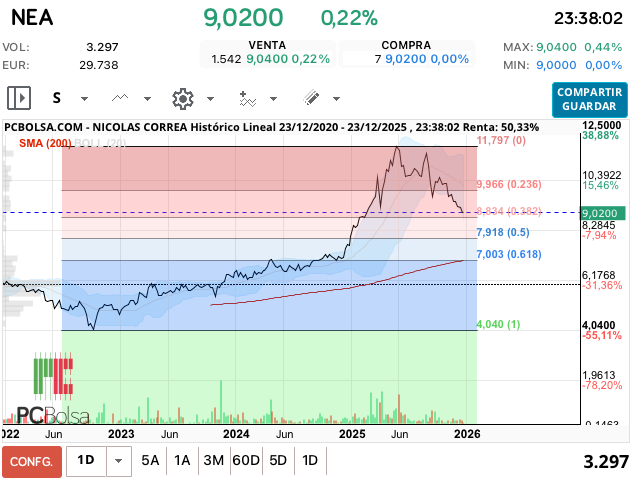
Task: Click the chart type line icon
Action: (x=121, y=98)
